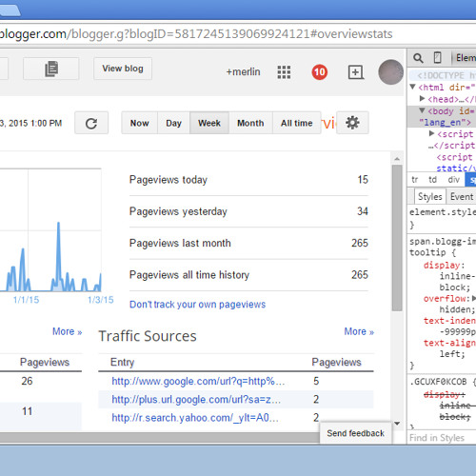
Task: Select the All time range
Action: click(x=297, y=123)
